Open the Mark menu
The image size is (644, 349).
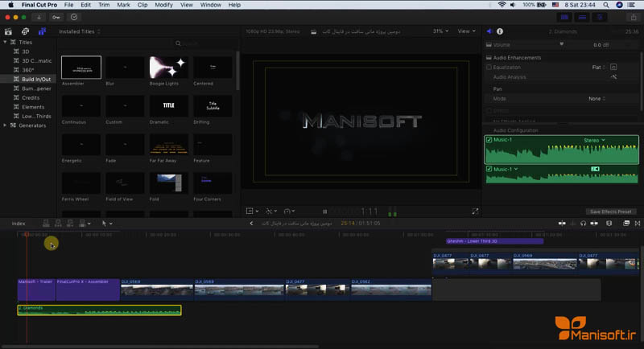tap(123, 5)
